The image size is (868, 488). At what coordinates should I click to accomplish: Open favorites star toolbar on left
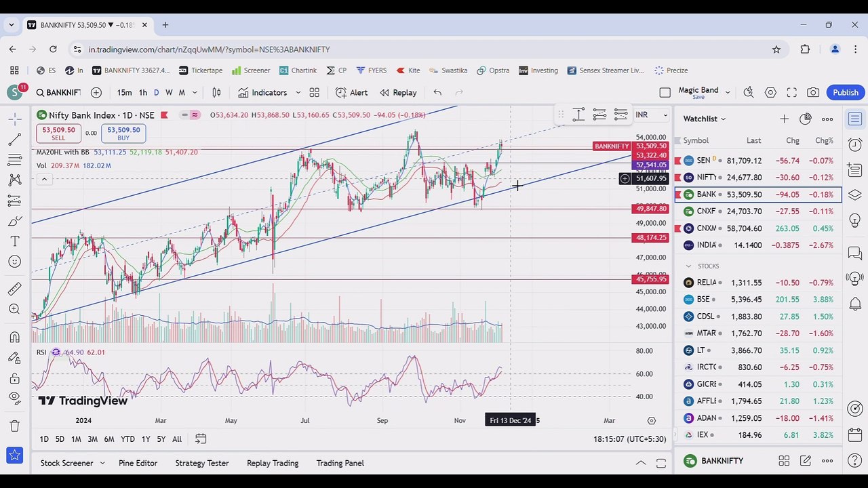(14, 455)
